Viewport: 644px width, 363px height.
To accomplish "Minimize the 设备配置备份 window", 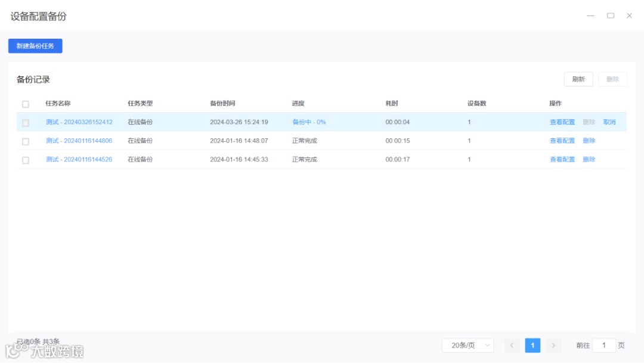I will coord(590,15).
